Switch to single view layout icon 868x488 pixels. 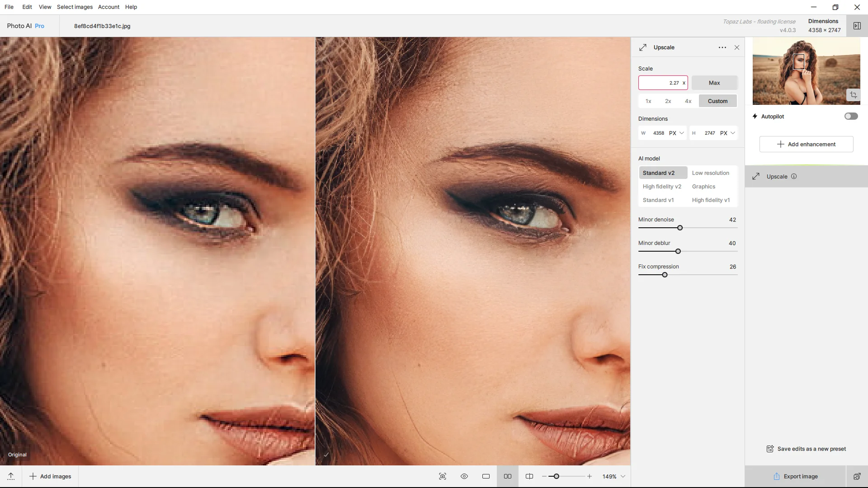click(x=486, y=476)
